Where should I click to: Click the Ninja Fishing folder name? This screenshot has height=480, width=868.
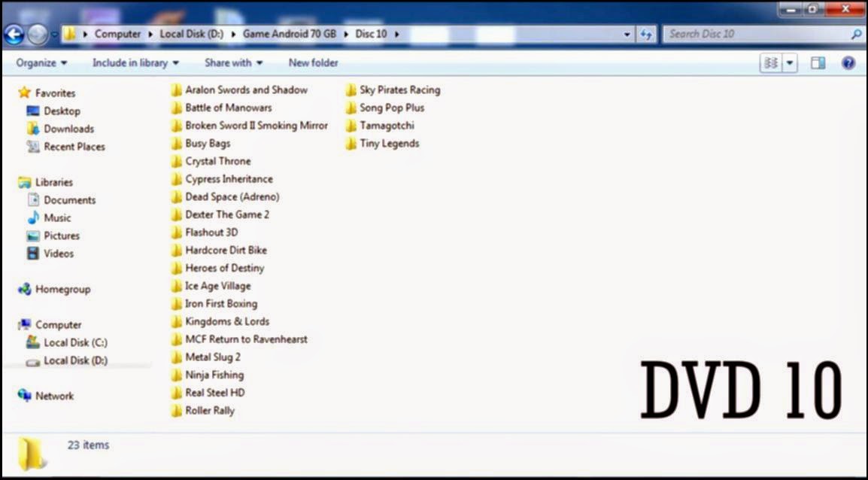point(214,375)
